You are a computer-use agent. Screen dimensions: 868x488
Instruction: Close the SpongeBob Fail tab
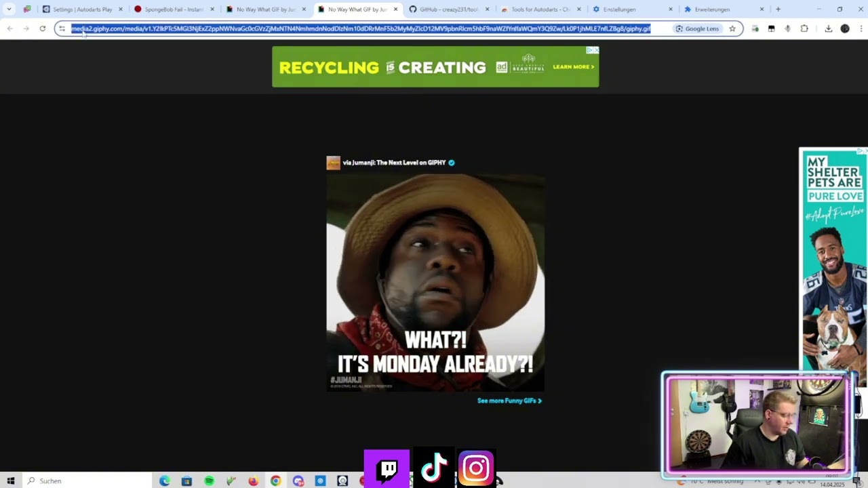(212, 9)
